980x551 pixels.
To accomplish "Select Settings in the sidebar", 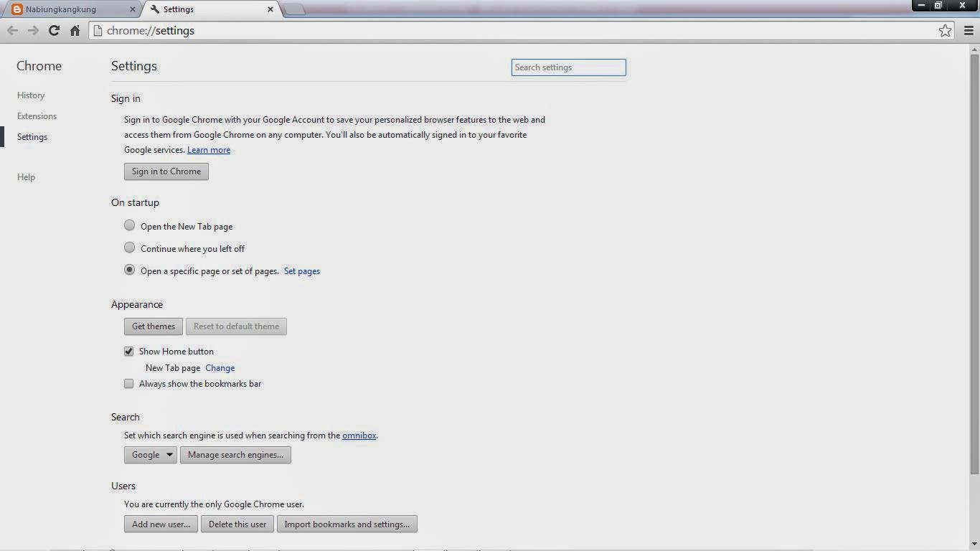I will 32,137.
